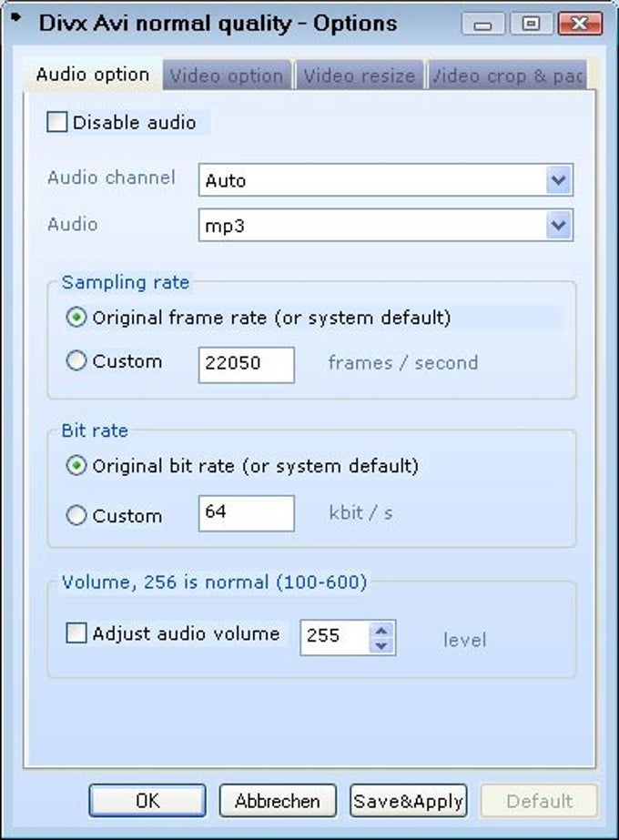Screen dimensions: 619x840
Task: Decrease volume level with down arrow
Action: click(x=381, y=645)
